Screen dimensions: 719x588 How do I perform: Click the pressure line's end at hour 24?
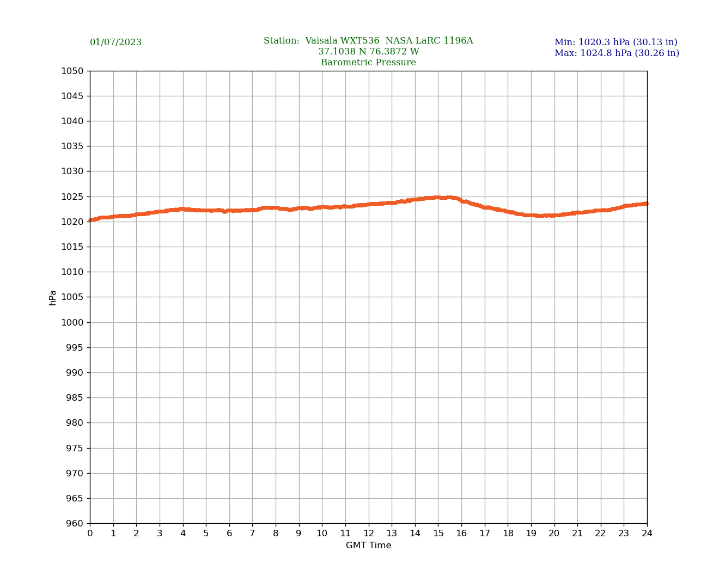tap(646, 204)
